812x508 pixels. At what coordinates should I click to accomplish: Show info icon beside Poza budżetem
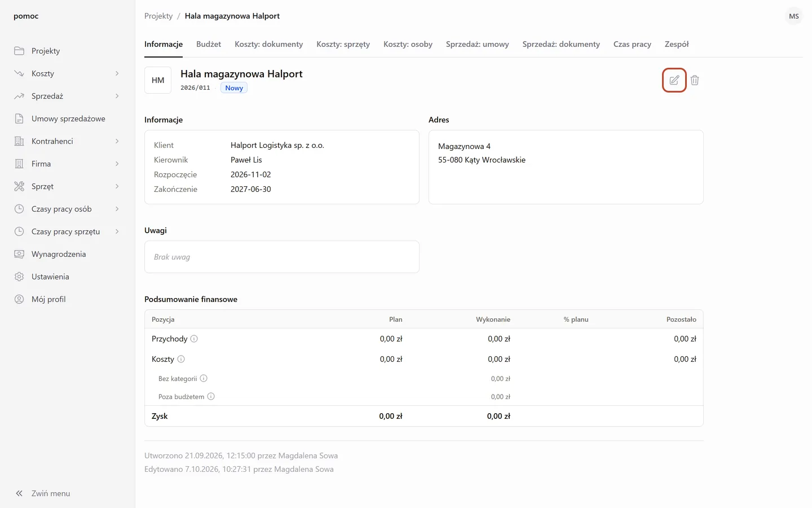211,396
